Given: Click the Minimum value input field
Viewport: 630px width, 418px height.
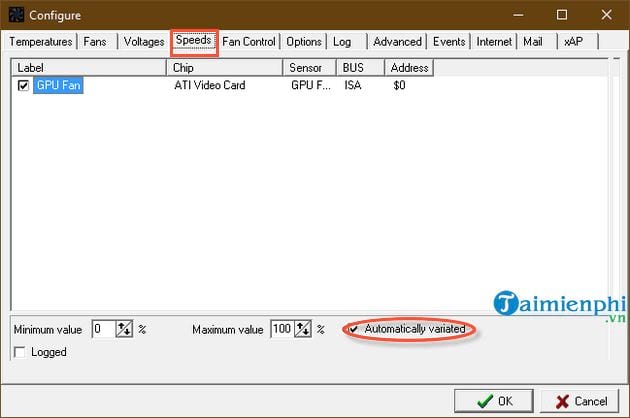Looking at the screenshot, I should (104, 329).
